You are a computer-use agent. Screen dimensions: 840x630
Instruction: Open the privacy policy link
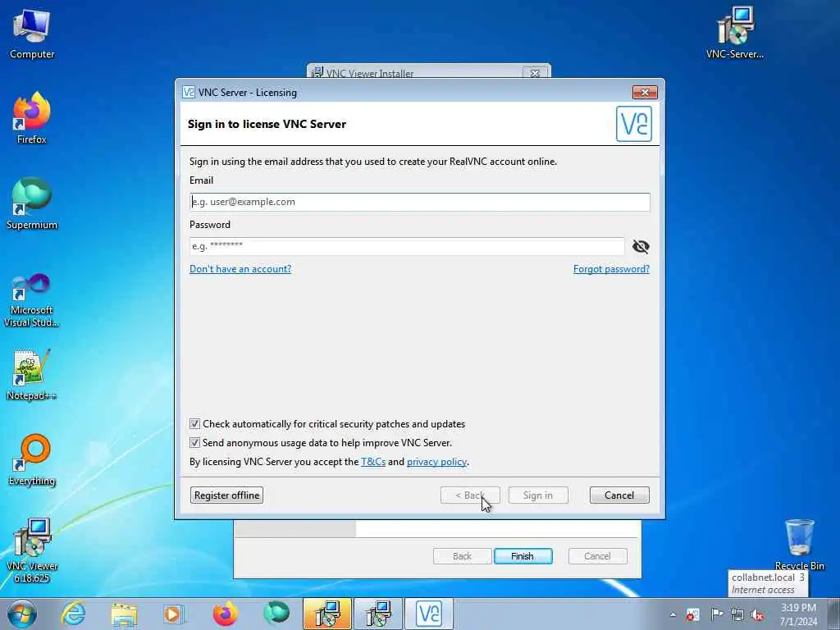[x=436, y=462]
